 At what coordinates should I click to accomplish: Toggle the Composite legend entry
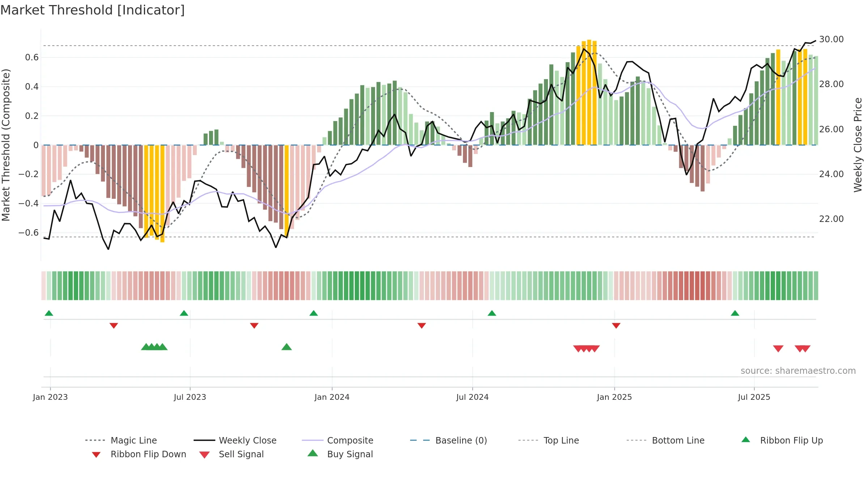pos(337,440)
